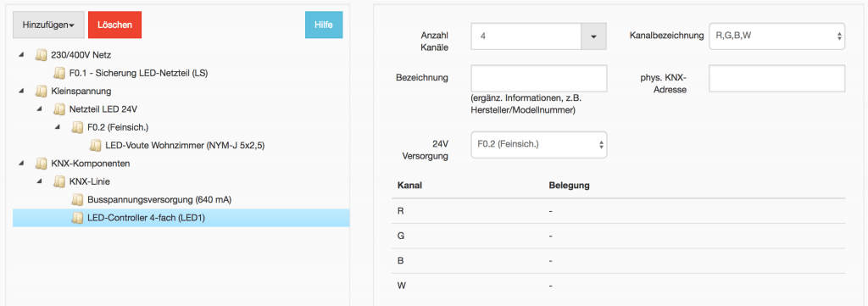Click the Belegung column header

[569, 185]
